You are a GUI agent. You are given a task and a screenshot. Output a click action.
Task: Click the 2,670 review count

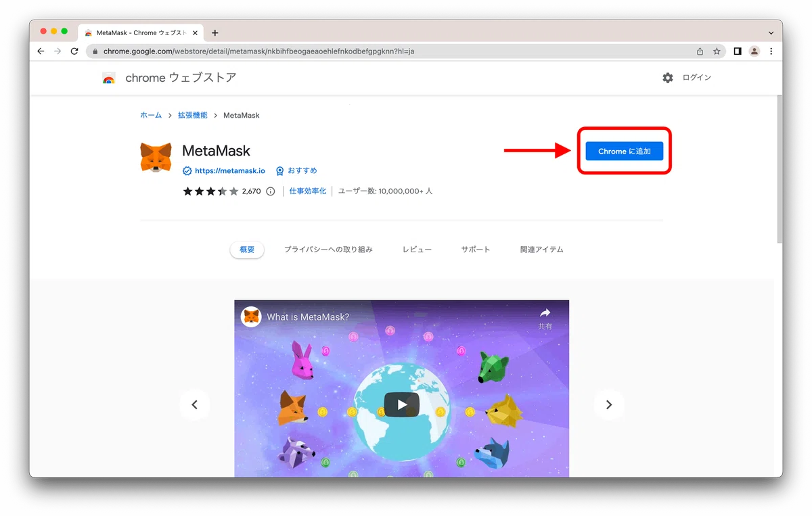(251, 191)
